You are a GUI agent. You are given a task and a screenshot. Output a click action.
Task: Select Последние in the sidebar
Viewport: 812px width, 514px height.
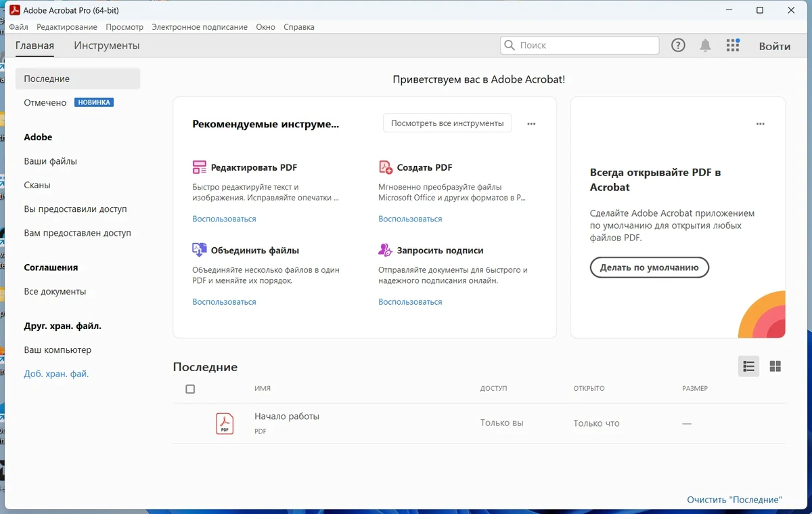[x=77, y=79]
